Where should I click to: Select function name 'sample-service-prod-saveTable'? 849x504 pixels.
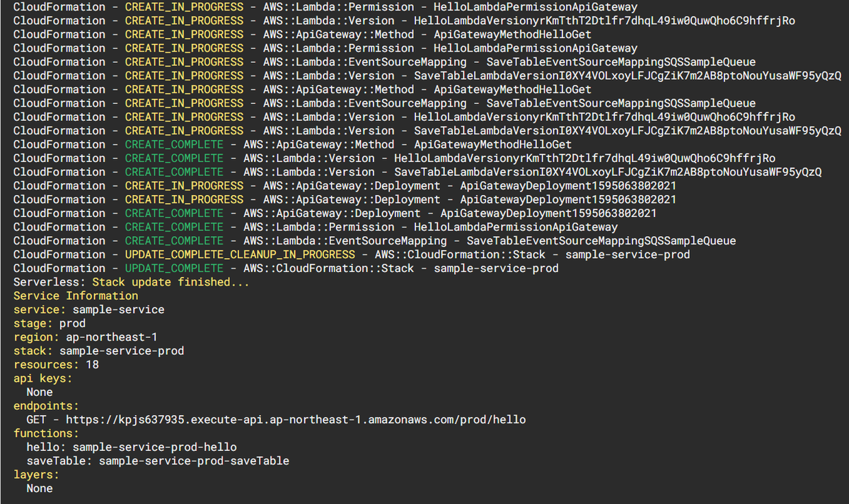(194, 462)
